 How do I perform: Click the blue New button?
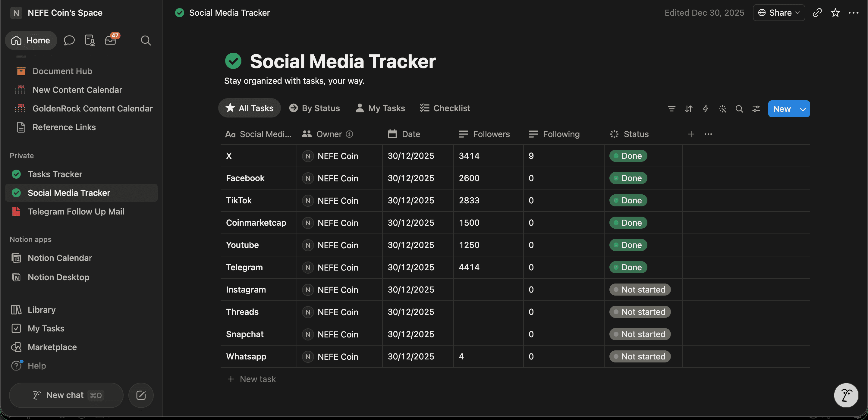(x=782, y=109)
